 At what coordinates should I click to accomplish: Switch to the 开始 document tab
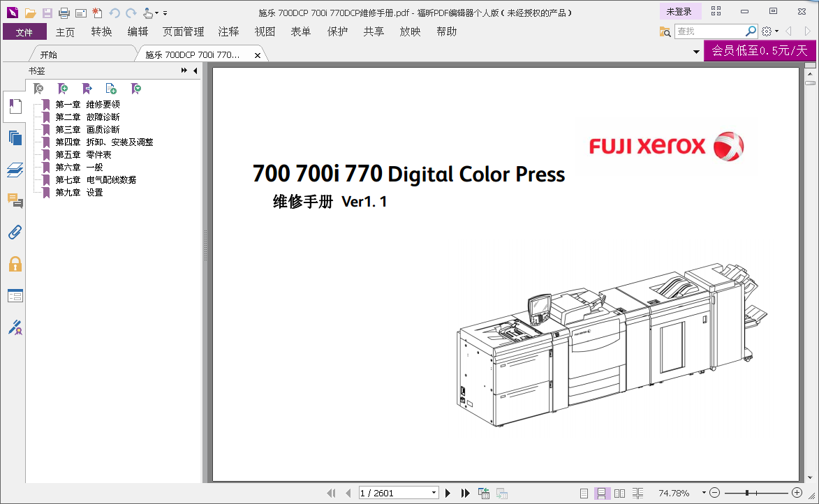click(x=49, y=54)
